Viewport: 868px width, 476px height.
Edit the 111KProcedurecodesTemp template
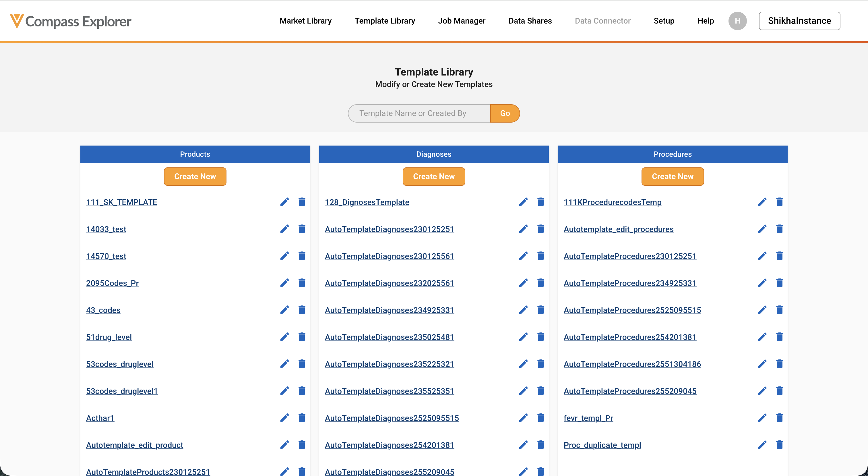coord(762,202)
